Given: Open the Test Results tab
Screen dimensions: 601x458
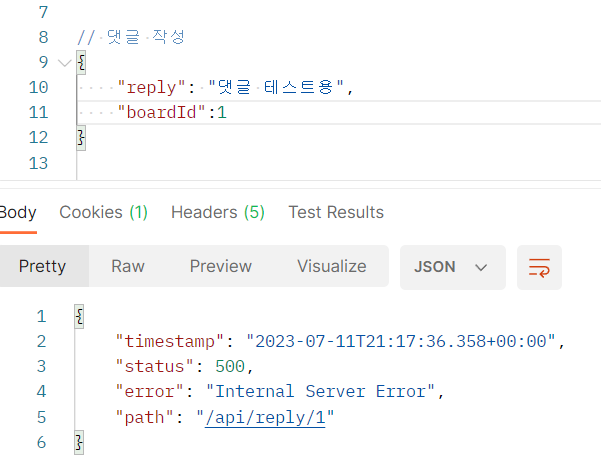Looking at the screenshot, I should pyautogui.click(x=336, y=212).
